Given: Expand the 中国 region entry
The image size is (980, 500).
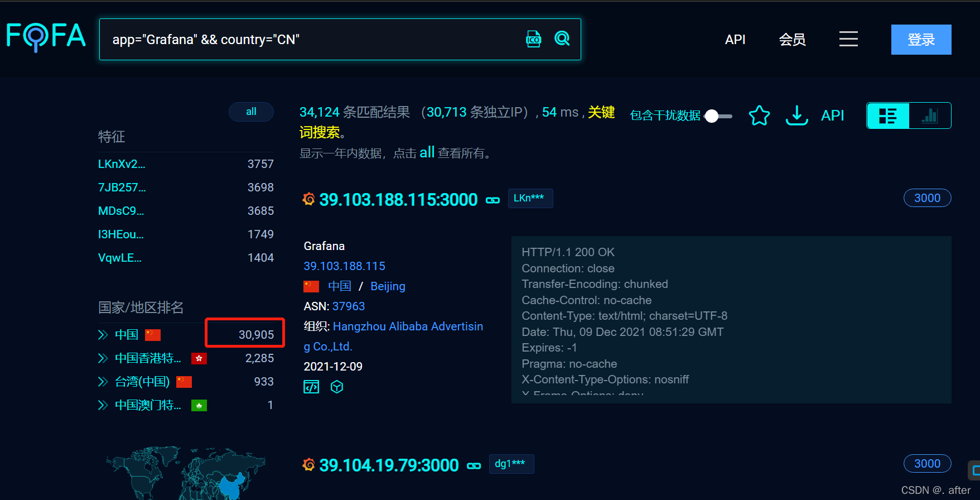Looking at the screenshot, I should pos(103,335).
